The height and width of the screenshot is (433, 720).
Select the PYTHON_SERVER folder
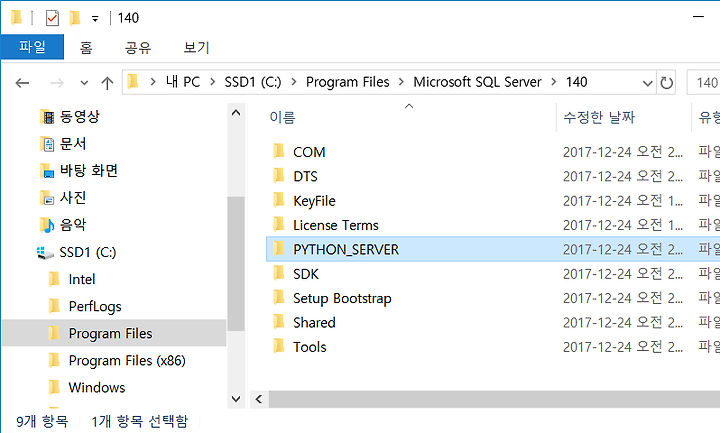point(346,249)
